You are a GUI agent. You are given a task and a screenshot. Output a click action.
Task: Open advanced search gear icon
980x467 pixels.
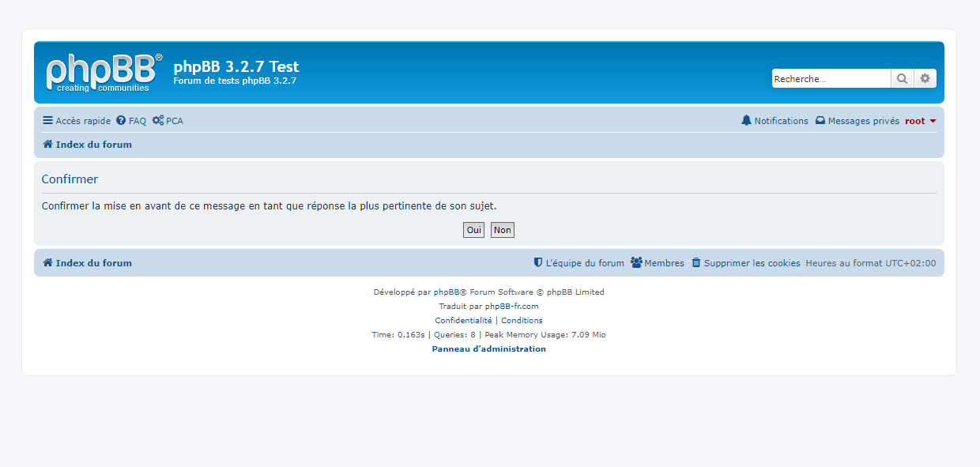(x=925, y=79)
